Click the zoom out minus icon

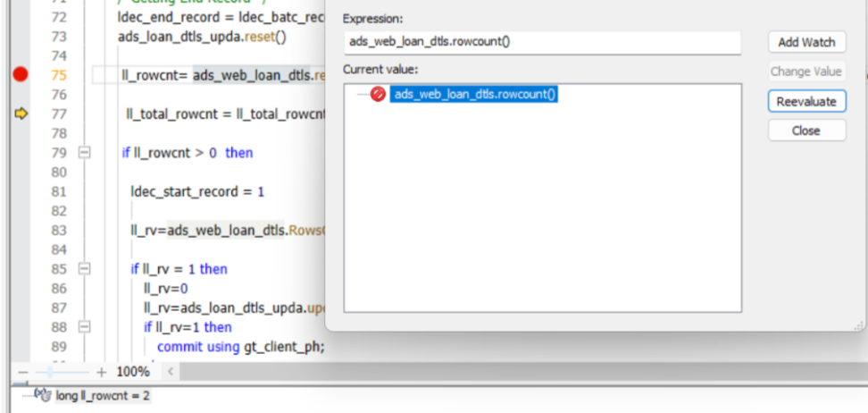(23, 371)
